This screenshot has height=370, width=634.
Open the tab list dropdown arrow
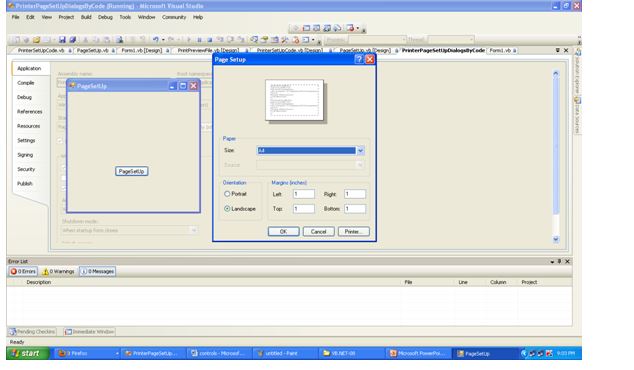coord(558,50)
